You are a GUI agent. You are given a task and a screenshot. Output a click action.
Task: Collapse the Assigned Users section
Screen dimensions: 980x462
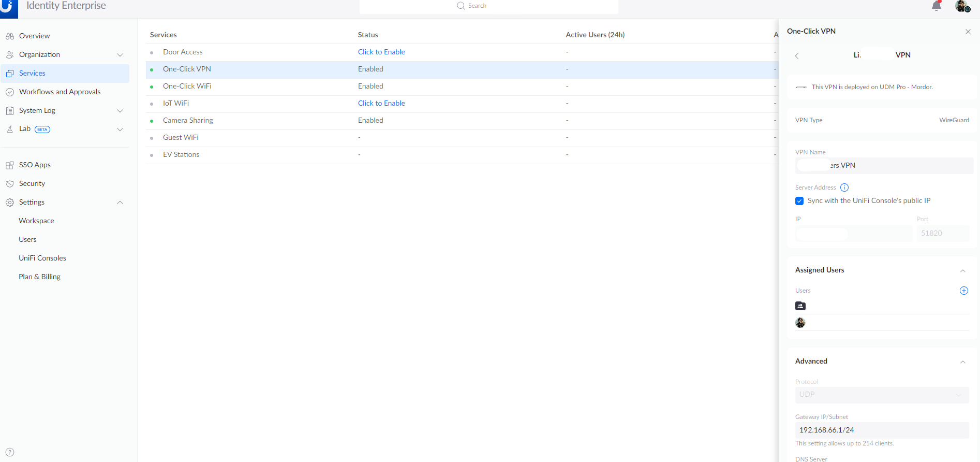962,270
